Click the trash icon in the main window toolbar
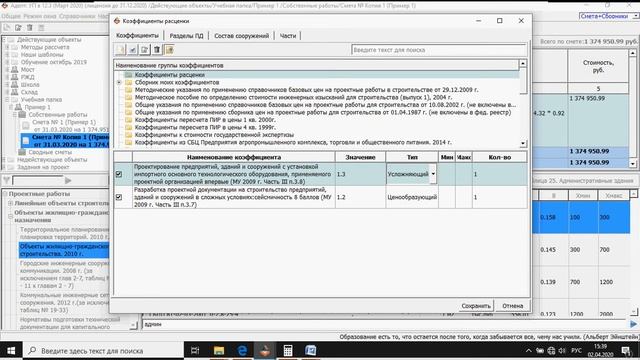The height and width of the screenshot is (360, 640). (30, 28)
